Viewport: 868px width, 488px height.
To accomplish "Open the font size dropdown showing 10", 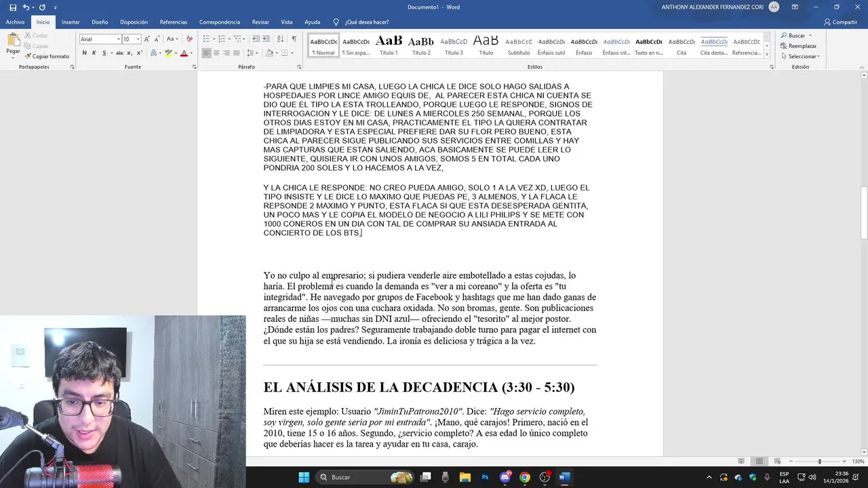I will click(138, 39).
